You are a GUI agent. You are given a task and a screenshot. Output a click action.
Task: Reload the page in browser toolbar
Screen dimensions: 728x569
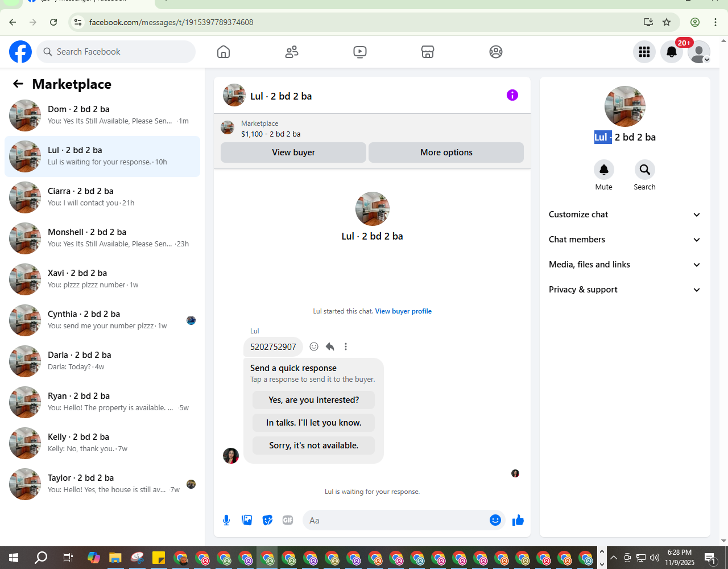(53, 22)
